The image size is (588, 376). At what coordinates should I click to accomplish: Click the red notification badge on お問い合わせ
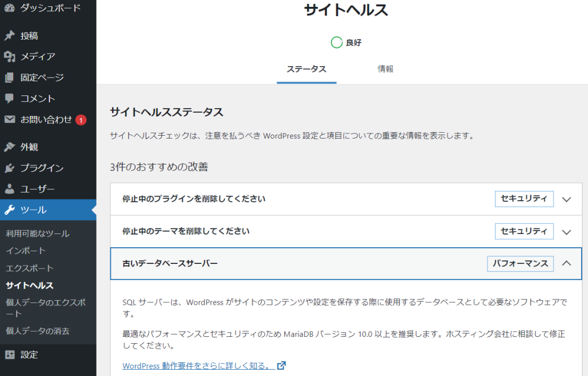pos(81,120)
